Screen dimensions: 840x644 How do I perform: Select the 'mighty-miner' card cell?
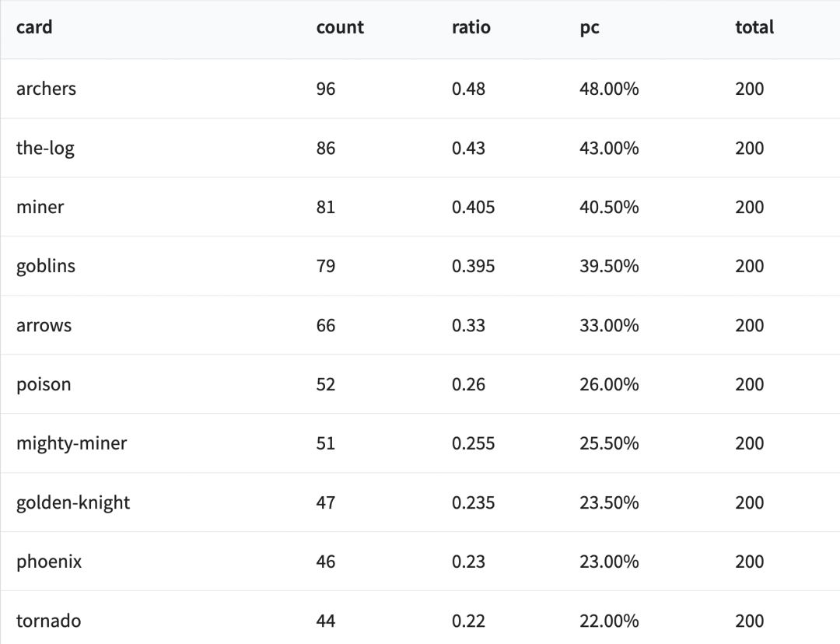click(72, 443)
